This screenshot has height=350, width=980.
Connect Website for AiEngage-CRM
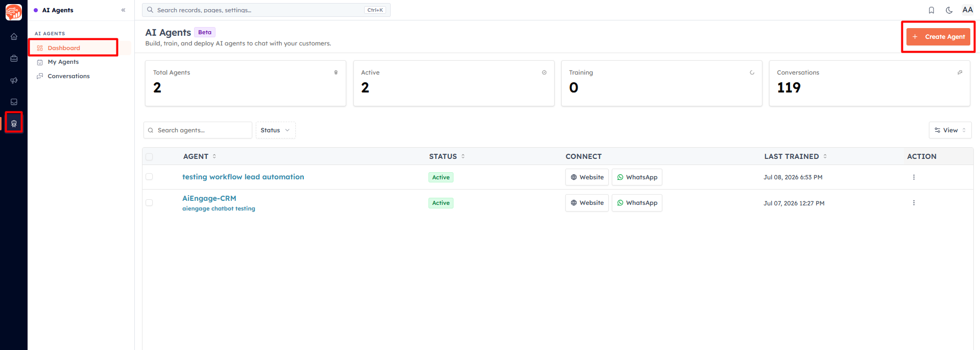pyautogui.click(x=587, y=203)
